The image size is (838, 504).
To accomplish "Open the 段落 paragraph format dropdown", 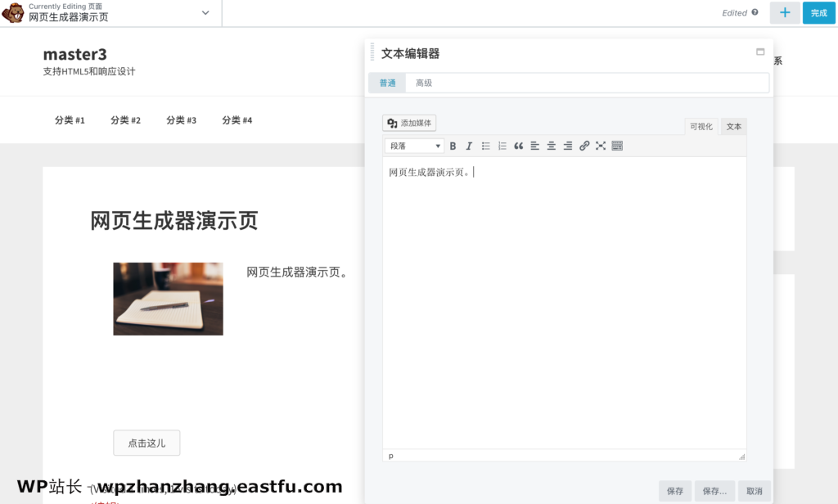I will point(413,146).
